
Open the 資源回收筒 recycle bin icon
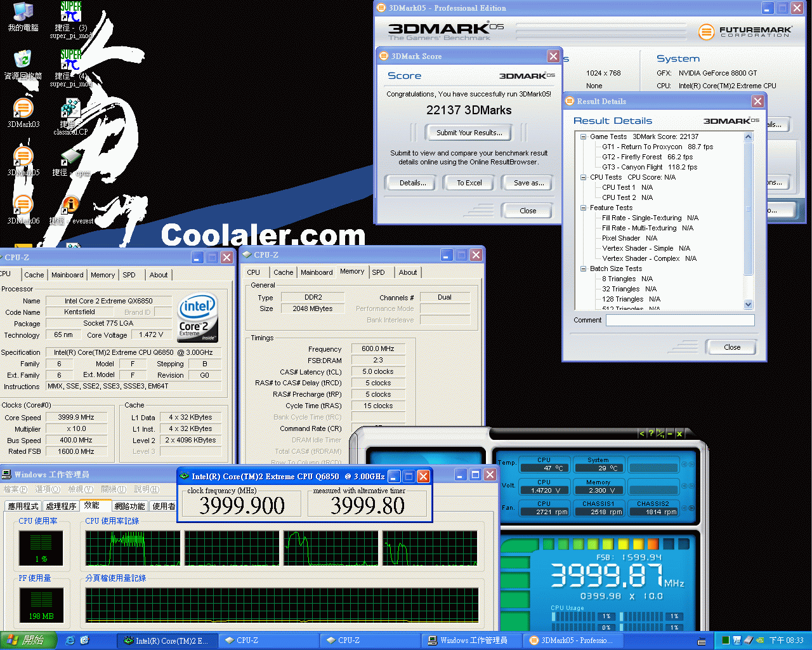coord(23,64)
